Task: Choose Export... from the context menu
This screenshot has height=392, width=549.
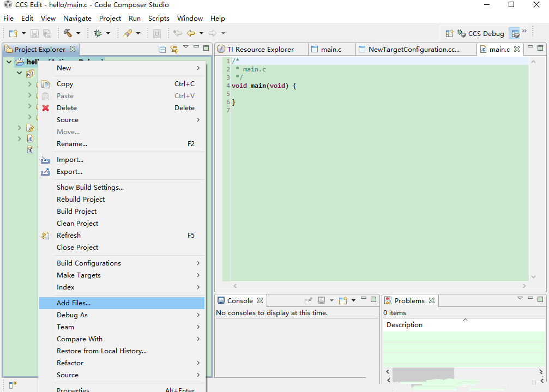Action: point(122,172)
